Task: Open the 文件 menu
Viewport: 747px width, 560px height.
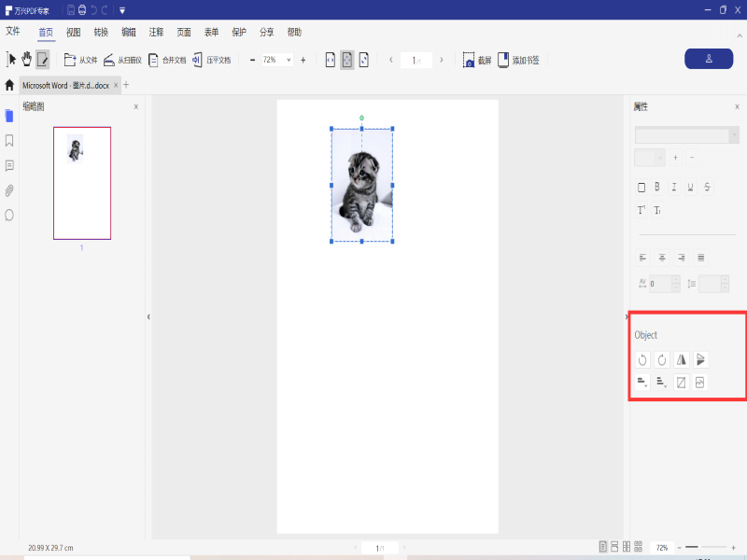Action: tap(13, 32)
